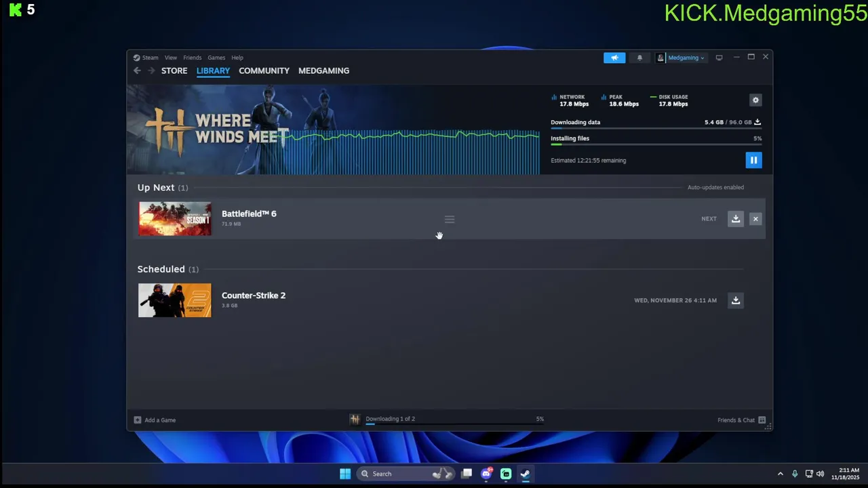The image size is (868, 488).
Task: Click the Counter-Strike 2 thumbnail
Action: (x=175, y=300)
